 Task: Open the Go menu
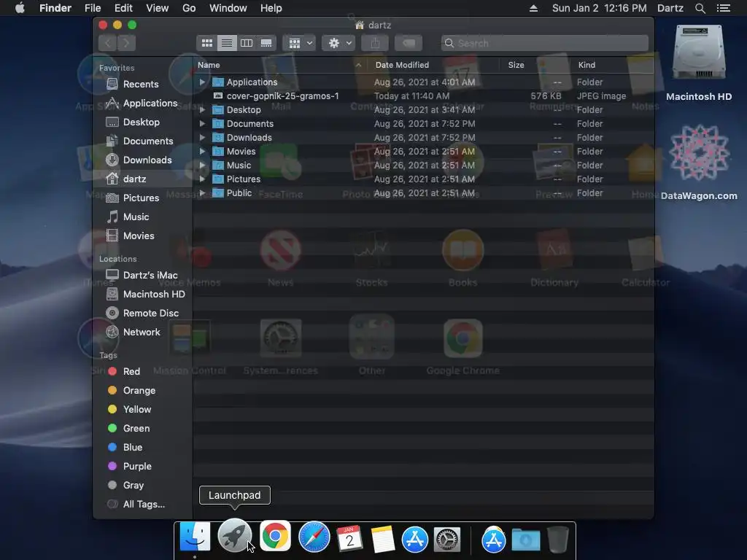coord(189,8)
